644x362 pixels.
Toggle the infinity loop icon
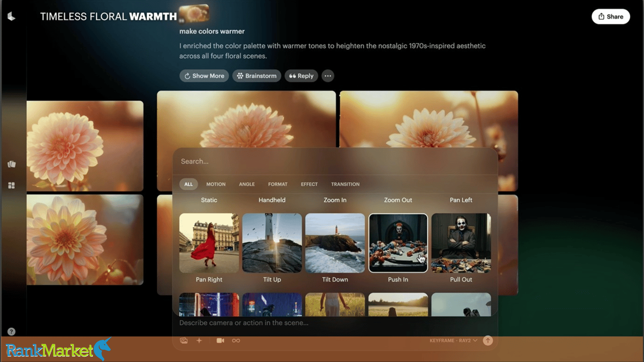pos(236,340)
